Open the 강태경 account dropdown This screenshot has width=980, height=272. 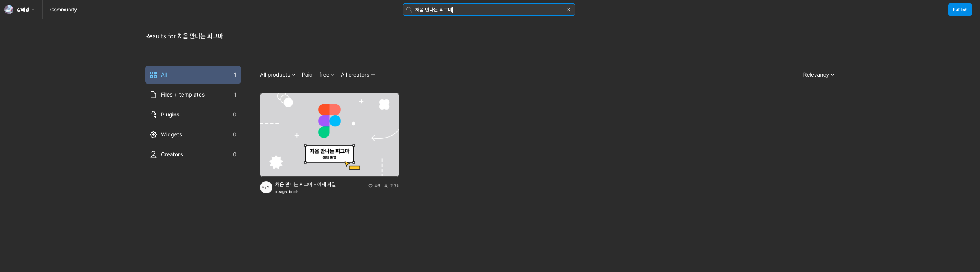pyautogui.click(x=25, y=10)
